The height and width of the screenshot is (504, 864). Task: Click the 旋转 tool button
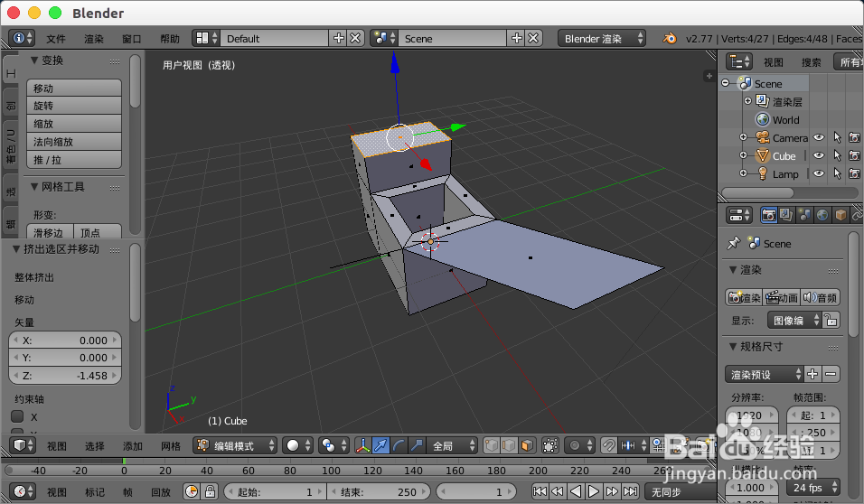pos(74,106)
